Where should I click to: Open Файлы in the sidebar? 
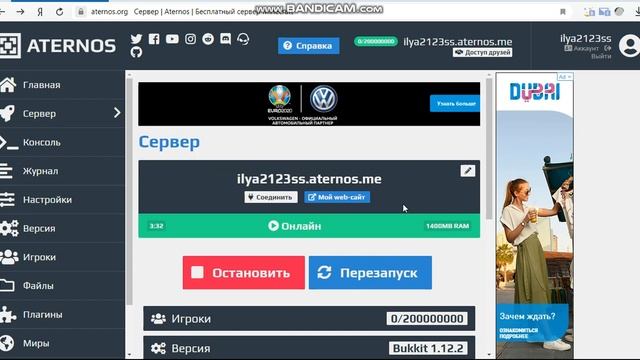[62, 286]
